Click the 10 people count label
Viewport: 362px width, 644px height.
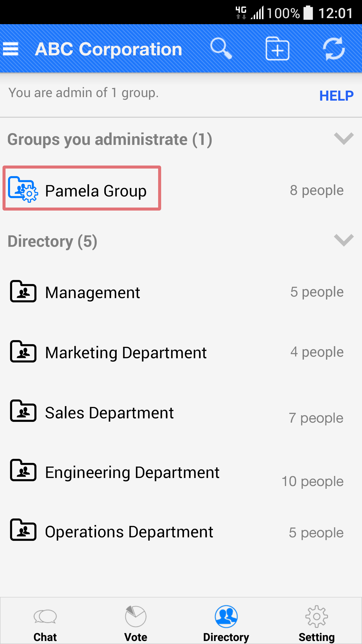[x=312, y=481]
